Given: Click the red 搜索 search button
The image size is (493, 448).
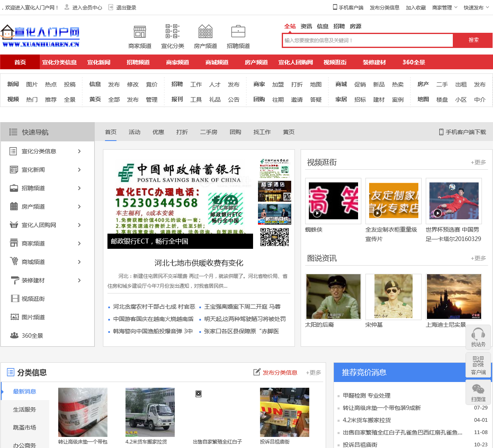Looking at the screenshot, I should (473, 40).
